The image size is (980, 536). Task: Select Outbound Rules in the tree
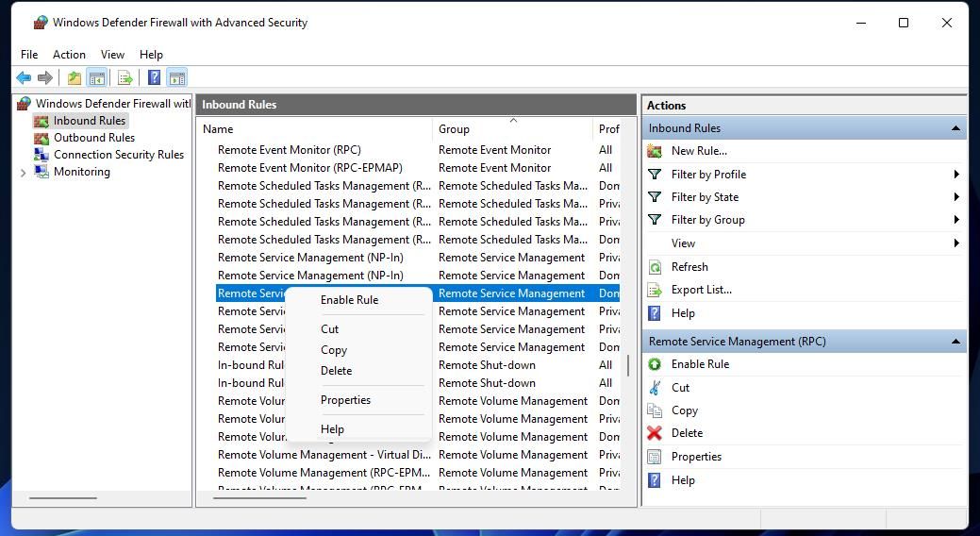coord(93,138)
